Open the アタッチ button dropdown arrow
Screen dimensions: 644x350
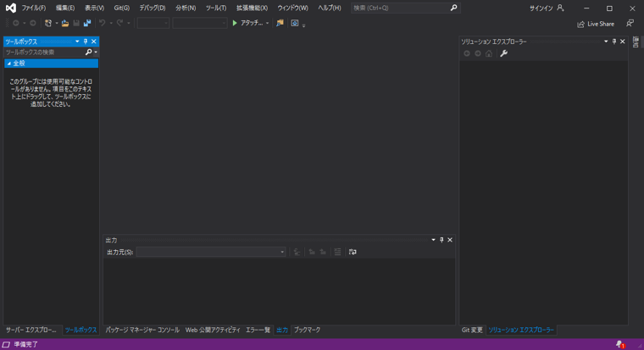coord(268,23)
